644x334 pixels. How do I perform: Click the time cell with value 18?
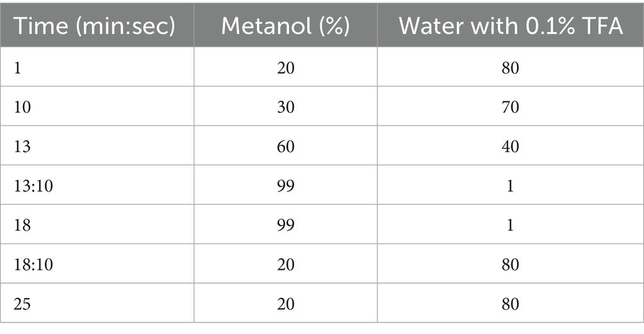coord(22,224)
